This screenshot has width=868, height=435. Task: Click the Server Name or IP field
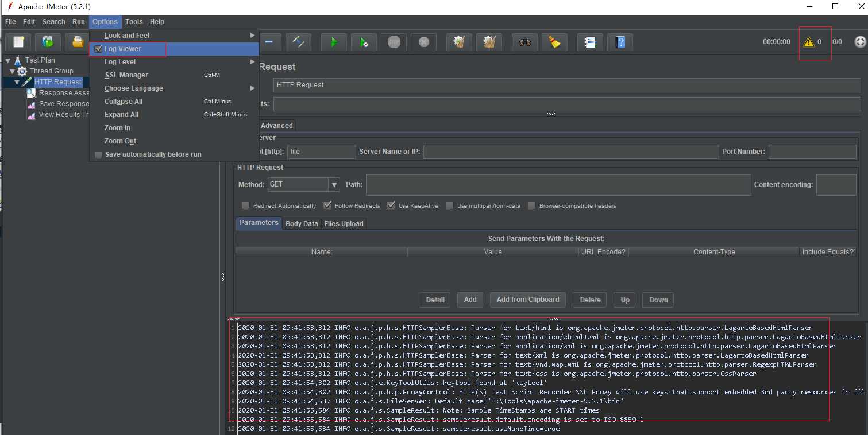571,152
